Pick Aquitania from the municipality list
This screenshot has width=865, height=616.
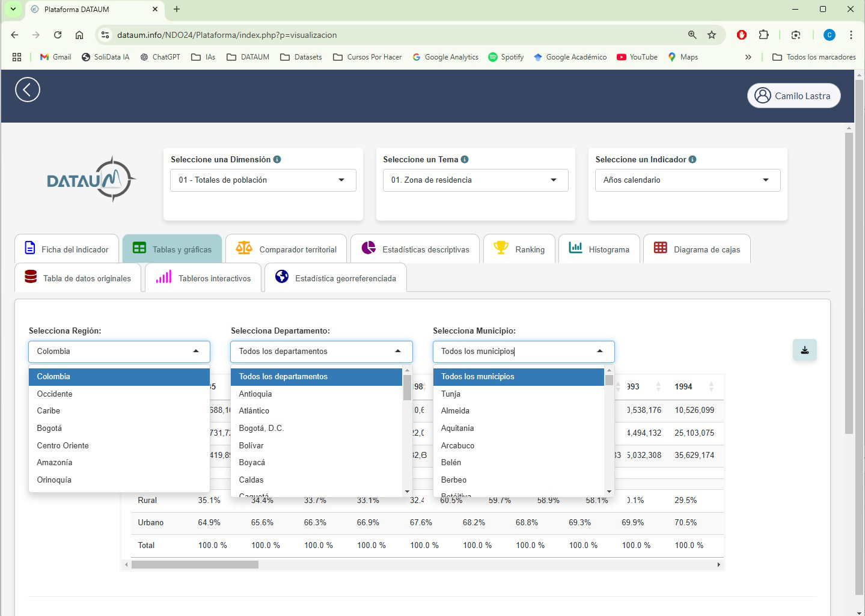[457, 428]
